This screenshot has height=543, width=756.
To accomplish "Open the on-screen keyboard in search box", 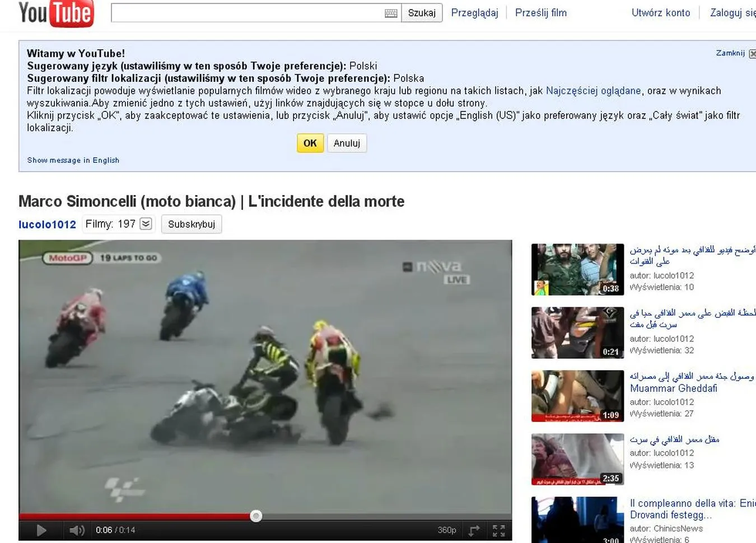I will [x=391, y=13].
